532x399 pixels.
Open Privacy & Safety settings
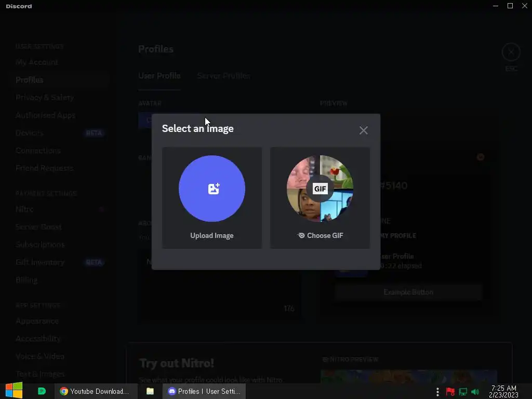tap(45, 97)
